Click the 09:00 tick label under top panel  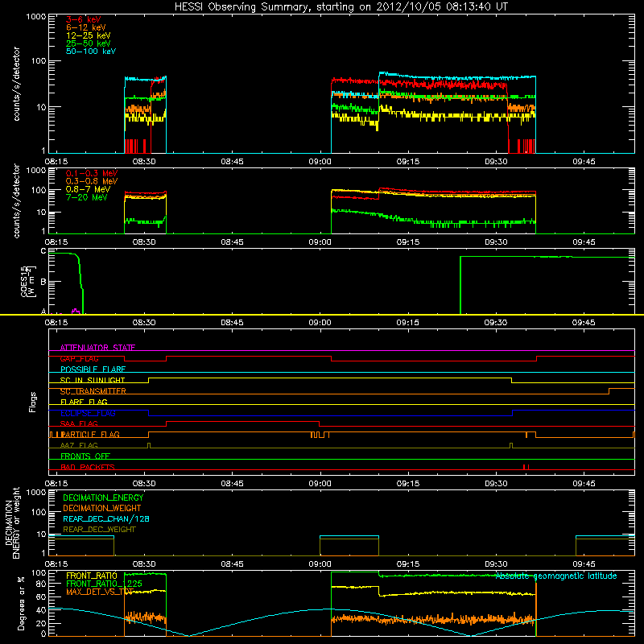[x=320, y=162]
